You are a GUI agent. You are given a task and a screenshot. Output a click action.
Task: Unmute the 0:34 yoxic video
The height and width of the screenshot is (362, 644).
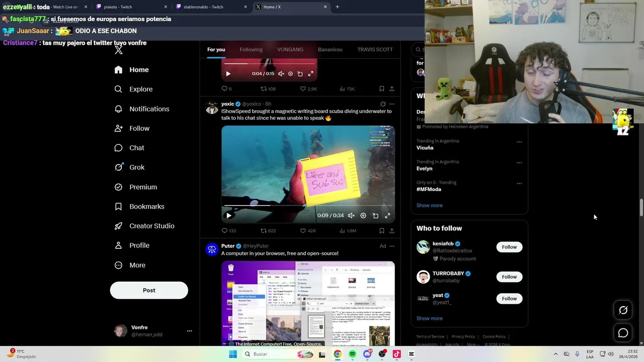351,215
